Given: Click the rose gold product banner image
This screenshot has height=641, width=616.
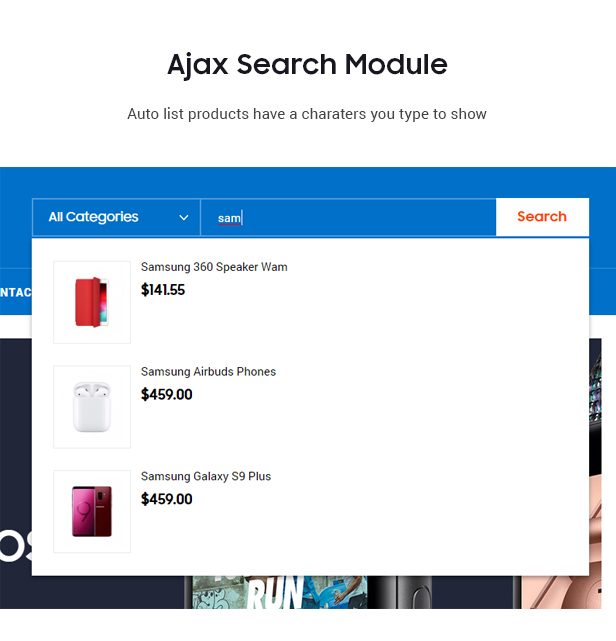Looking at the screenshot, I should coord(561,592).
